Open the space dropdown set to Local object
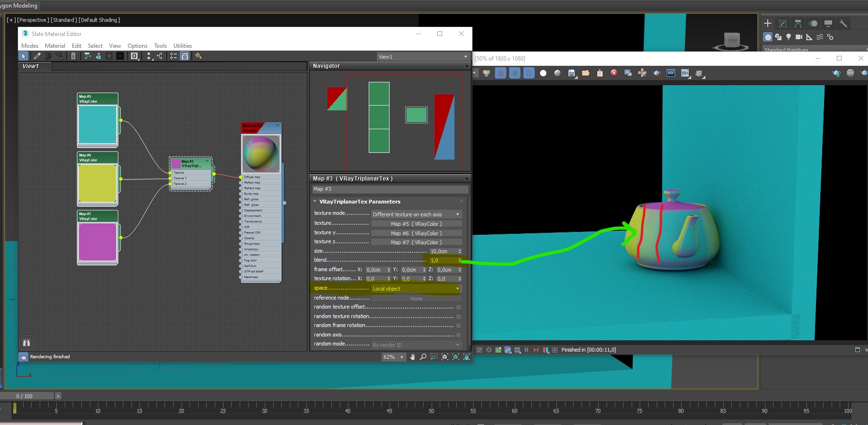Image resolution: width=868 pixels, height=425 pixels. [416, 289]
